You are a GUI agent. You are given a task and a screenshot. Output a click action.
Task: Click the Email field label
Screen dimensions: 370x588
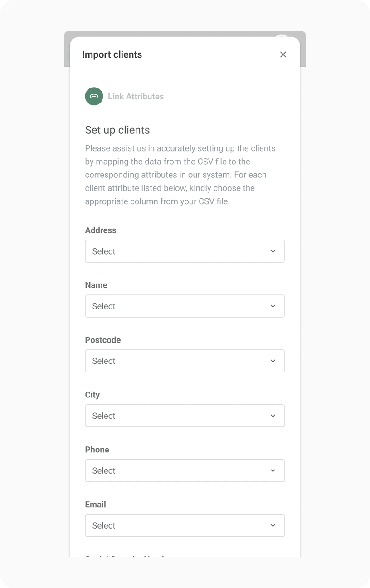click(95, 505)
